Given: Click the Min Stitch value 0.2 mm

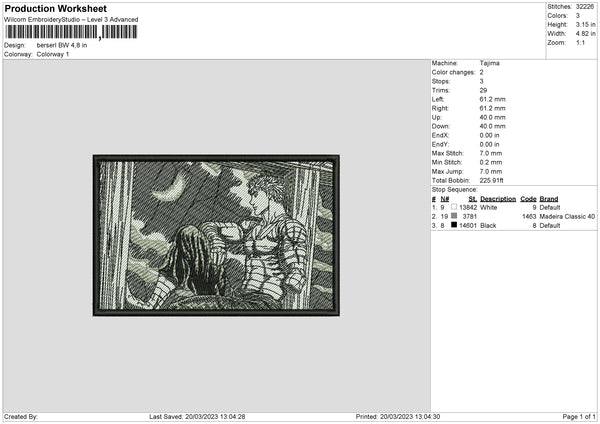Looking at the screenshot, I should (491, 163).
